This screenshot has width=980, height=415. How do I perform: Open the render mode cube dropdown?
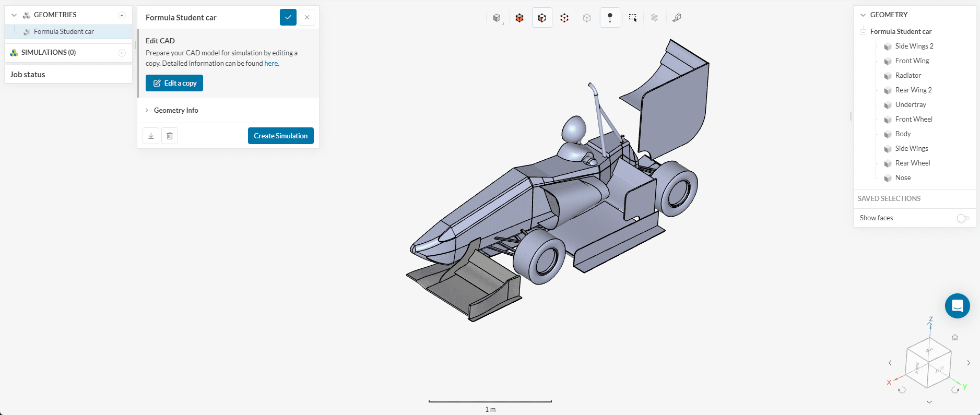(x=497, y=18)
